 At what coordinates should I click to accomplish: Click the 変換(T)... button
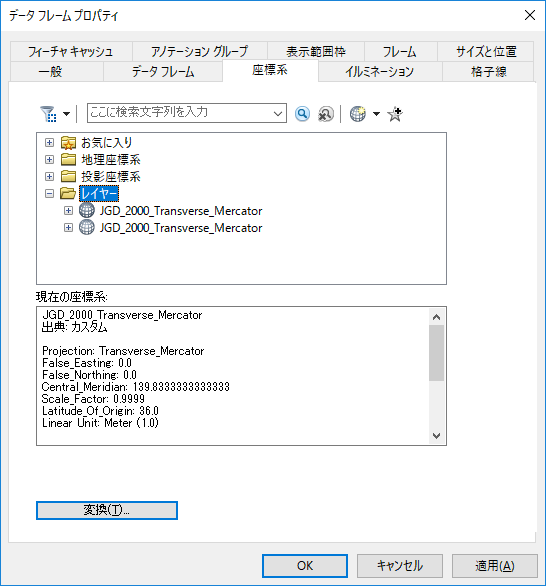107,510
